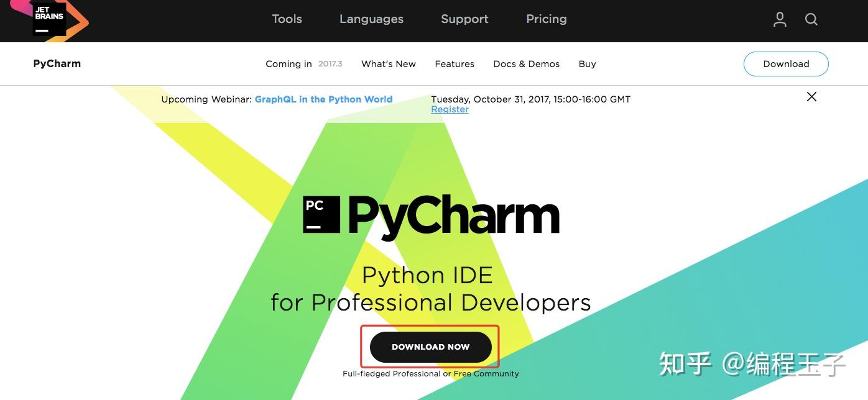Click the PyCharm wordmark in the header

(x=57, y=63)
